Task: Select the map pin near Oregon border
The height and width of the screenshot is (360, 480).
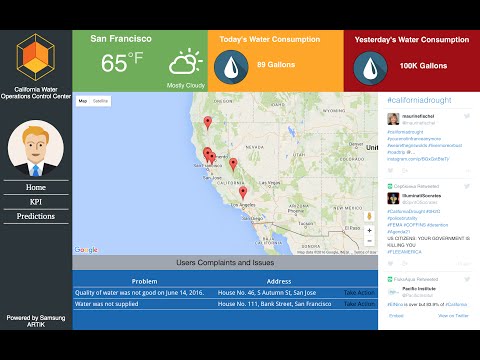Action: coord(208,123)
